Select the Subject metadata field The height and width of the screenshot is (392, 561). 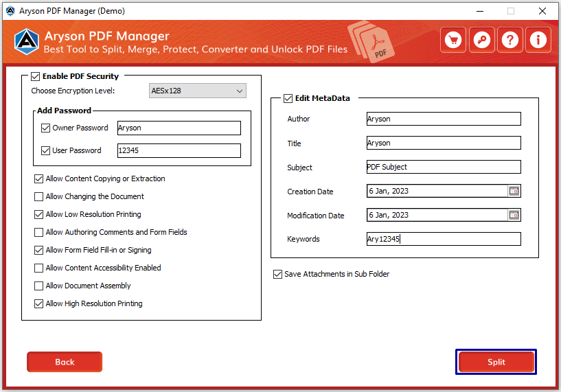coord(444,167)
